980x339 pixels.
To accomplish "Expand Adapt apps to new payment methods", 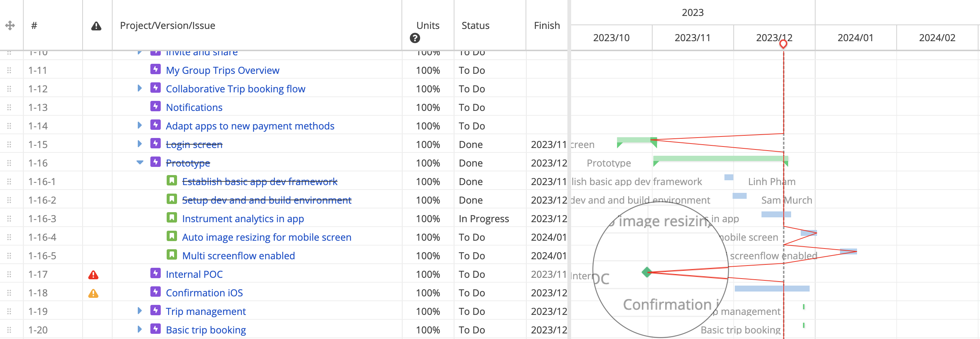I will [140, 125].
